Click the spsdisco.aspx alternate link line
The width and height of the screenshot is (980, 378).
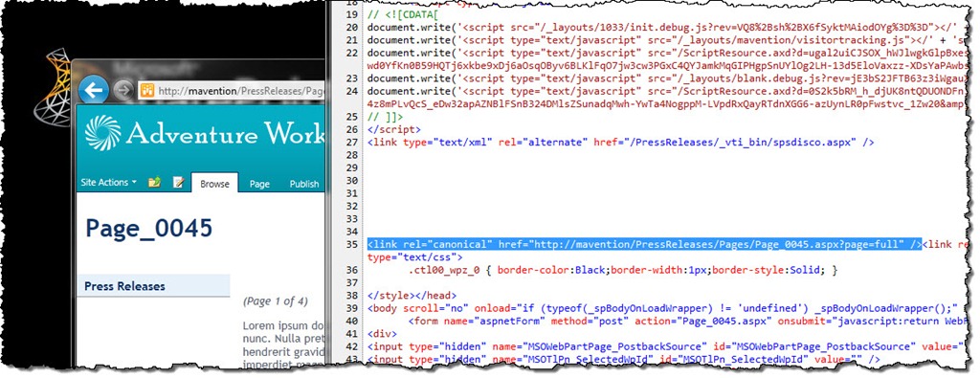tap(620, 142)
